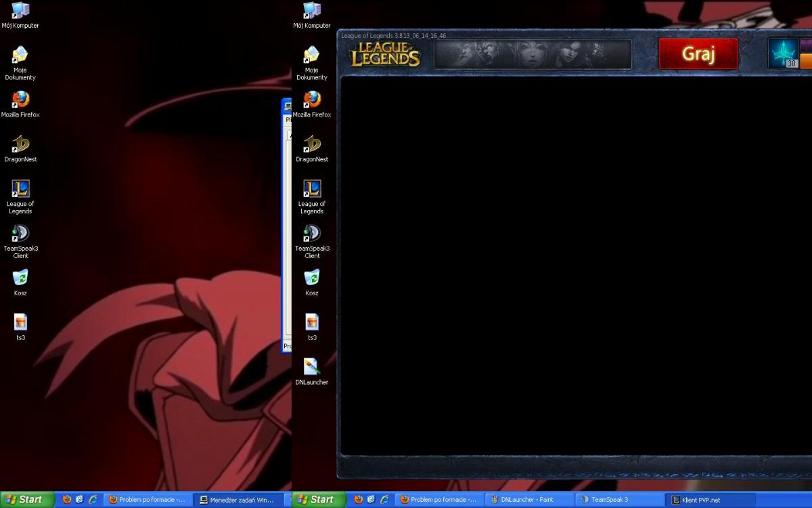Select League of Legends shortcut on right desktop
Image resolution: width=812 pixels, height=508 pixels.
point(312,197)
